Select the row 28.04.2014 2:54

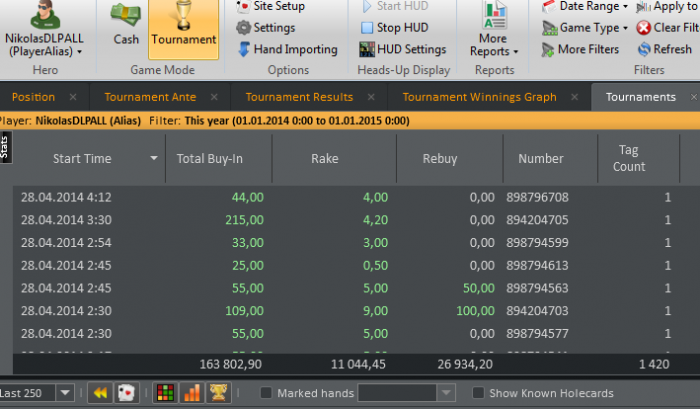[x=356, y=242]
